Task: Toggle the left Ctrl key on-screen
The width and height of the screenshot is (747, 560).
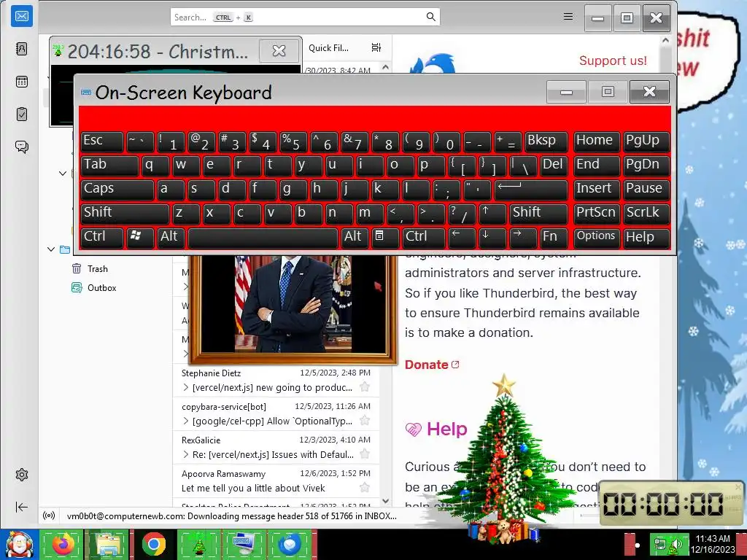Action: click(x=102, y=237)
